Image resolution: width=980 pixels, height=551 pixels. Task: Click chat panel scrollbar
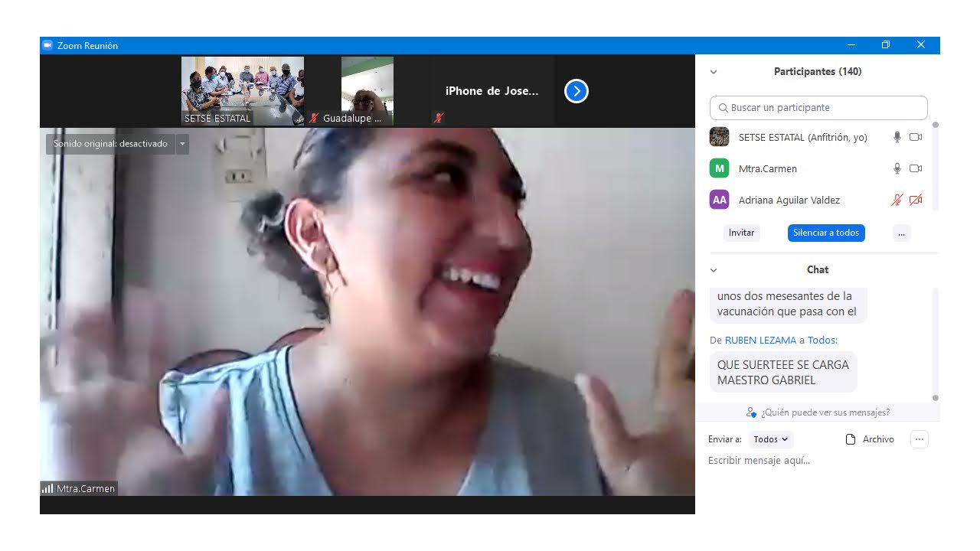[935, 343]
